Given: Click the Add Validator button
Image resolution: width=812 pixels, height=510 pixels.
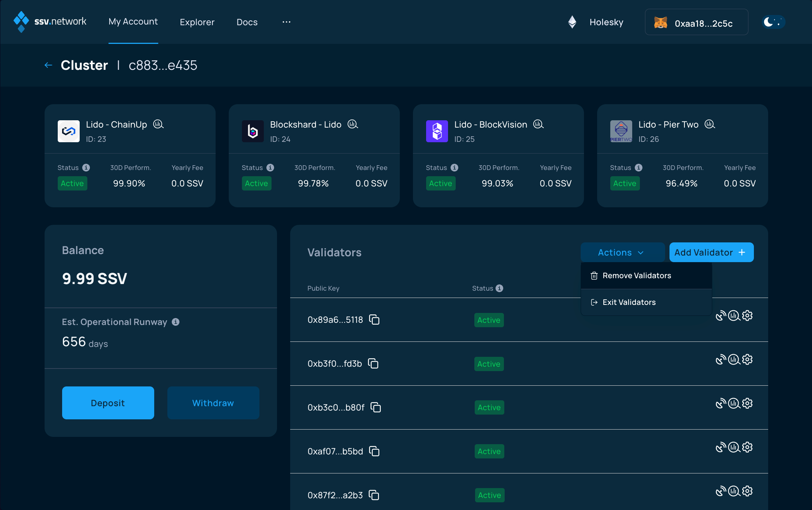Looking at the screenshot, I should pyautogui.click(x=712, y=252).
